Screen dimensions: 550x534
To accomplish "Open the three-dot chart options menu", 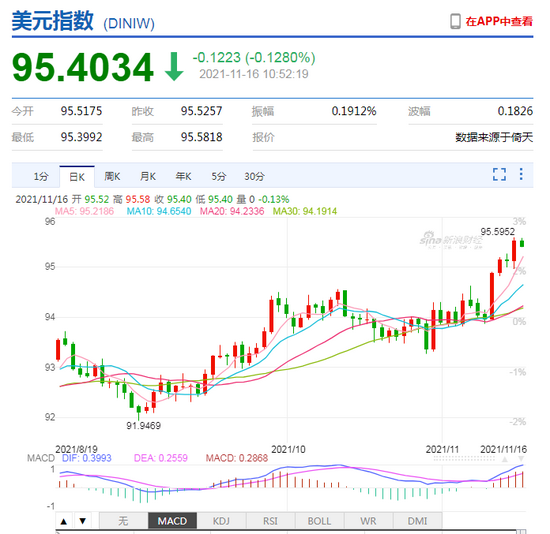I will point(521,174).
